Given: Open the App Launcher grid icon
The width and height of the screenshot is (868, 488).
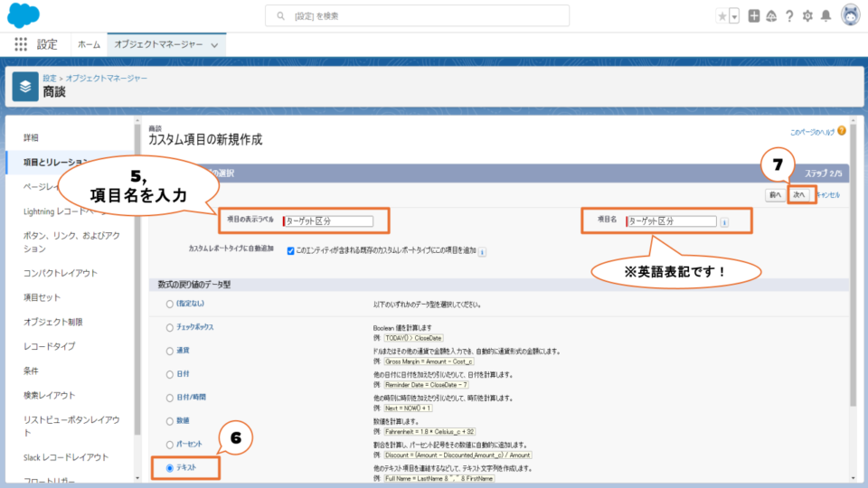Looking at the screenshot, I should (x=21, y=44).
